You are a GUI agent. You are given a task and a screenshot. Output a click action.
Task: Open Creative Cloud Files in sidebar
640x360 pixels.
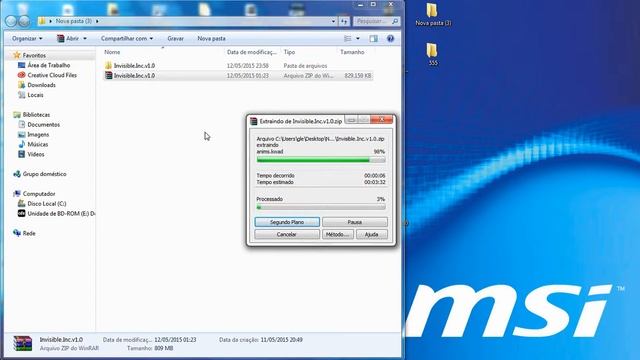52,75
